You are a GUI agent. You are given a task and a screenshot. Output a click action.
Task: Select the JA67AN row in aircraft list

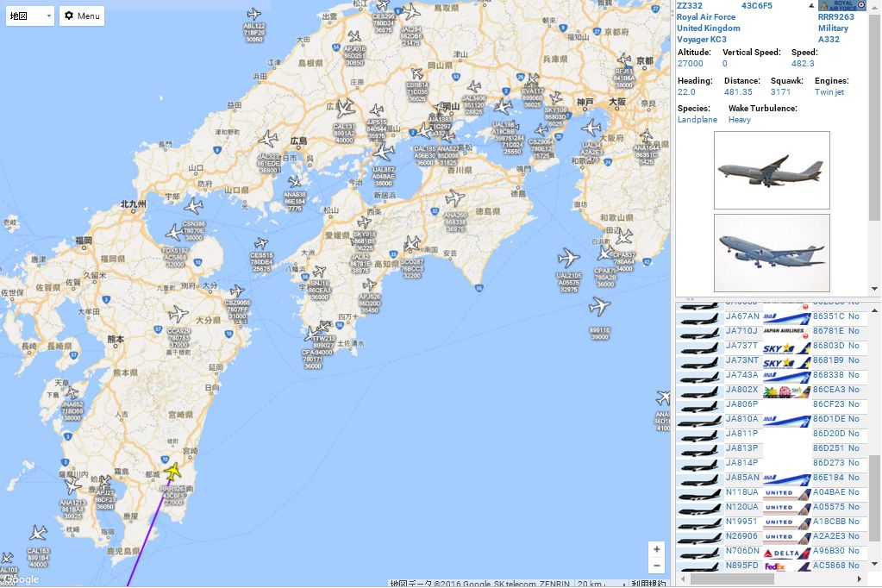(x=772, y=316)
